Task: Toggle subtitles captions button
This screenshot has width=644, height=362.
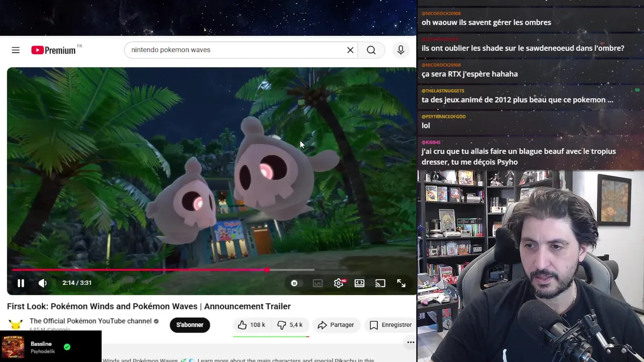Action: (317, 283)
